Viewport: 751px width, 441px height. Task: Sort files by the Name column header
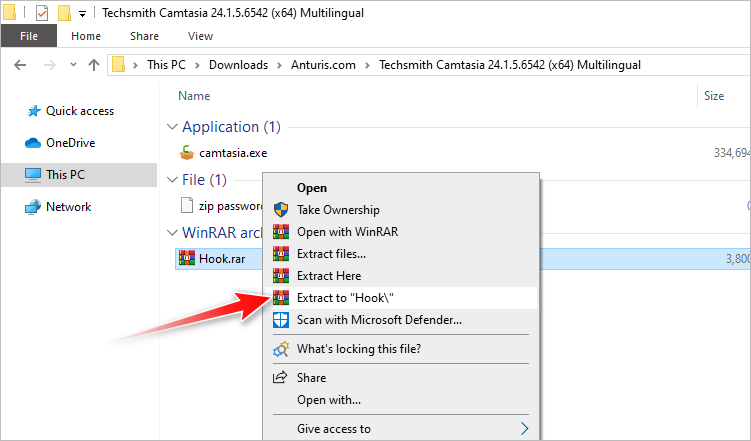pyautogui.click(x=194, y=96)
